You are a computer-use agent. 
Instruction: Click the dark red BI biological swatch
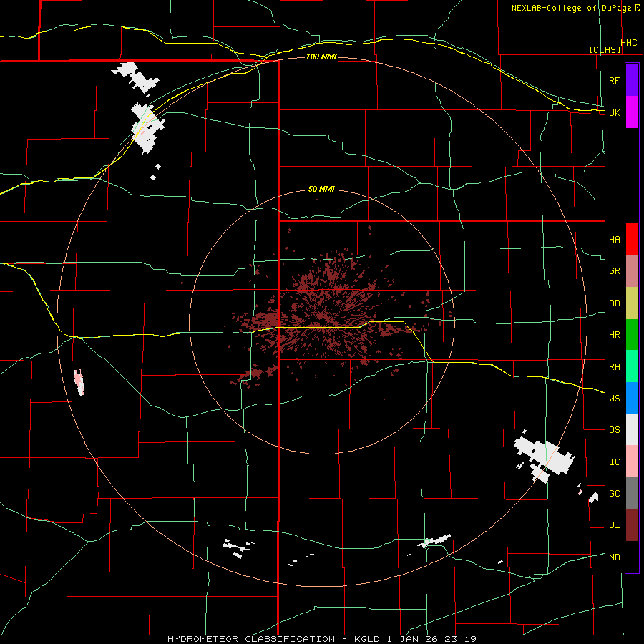coord(632,525)
